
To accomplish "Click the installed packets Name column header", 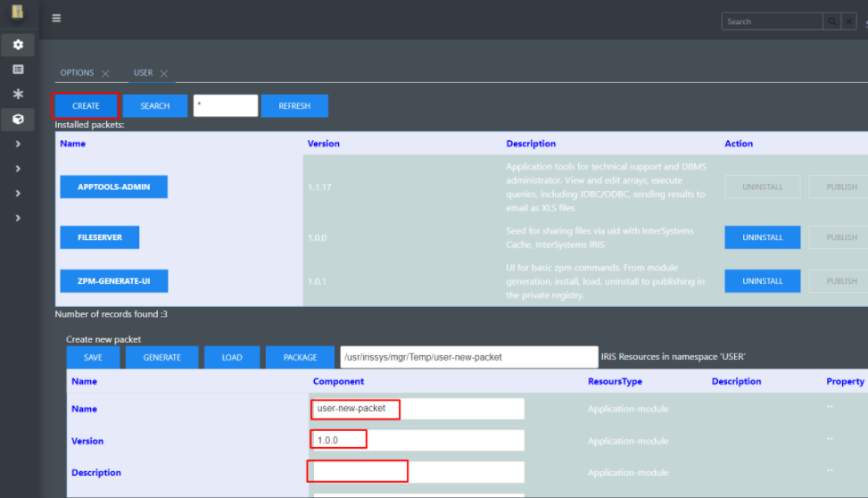I will point(72,144).
